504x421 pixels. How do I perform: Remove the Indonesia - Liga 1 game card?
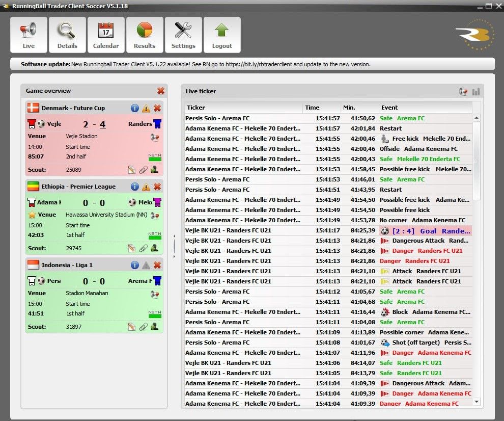(157, 265)
